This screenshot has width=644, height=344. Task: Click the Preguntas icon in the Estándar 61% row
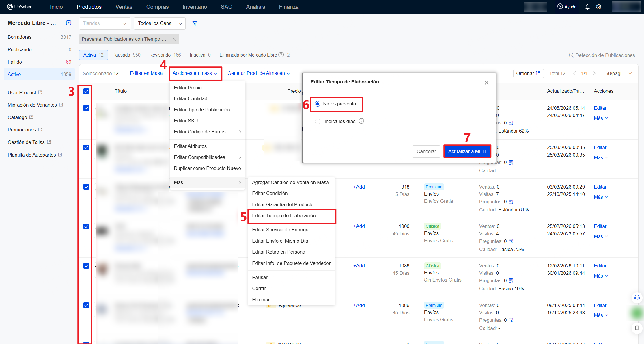pyautogui.click(x=511, y=202)
